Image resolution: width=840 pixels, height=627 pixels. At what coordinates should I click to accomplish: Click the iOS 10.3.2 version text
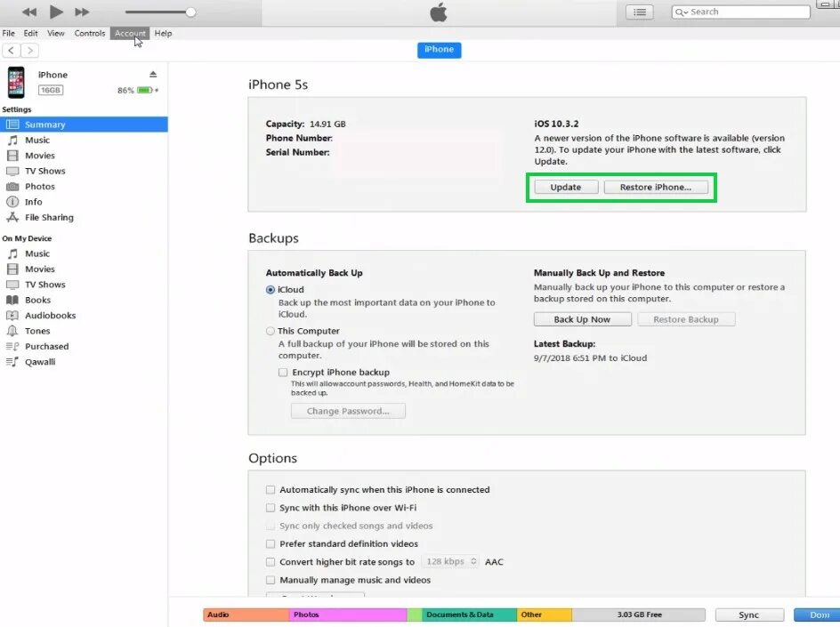tap(556, 124)
